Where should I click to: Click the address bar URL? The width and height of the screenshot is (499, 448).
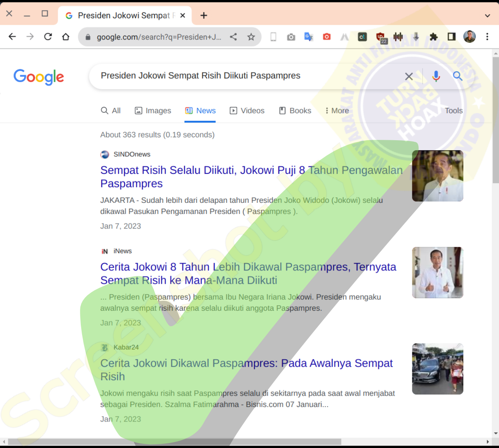(159, 37)
